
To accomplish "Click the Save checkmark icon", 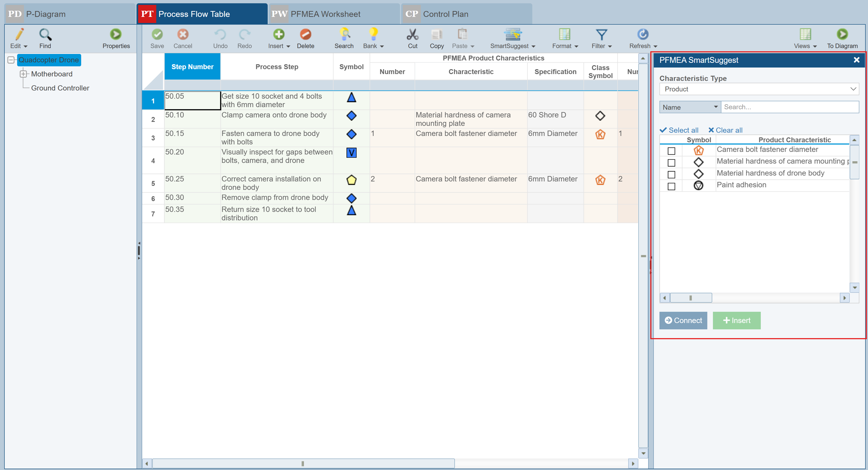I will tap(157, 35).
